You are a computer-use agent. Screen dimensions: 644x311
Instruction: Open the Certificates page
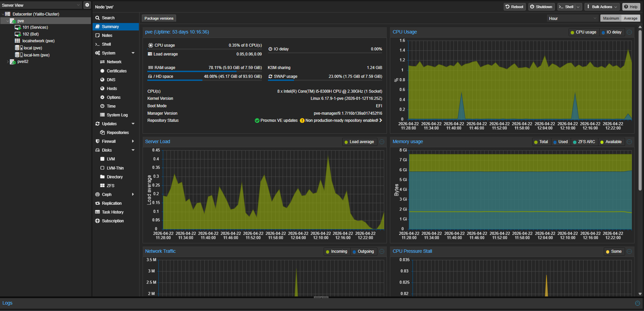coord(117,71)
